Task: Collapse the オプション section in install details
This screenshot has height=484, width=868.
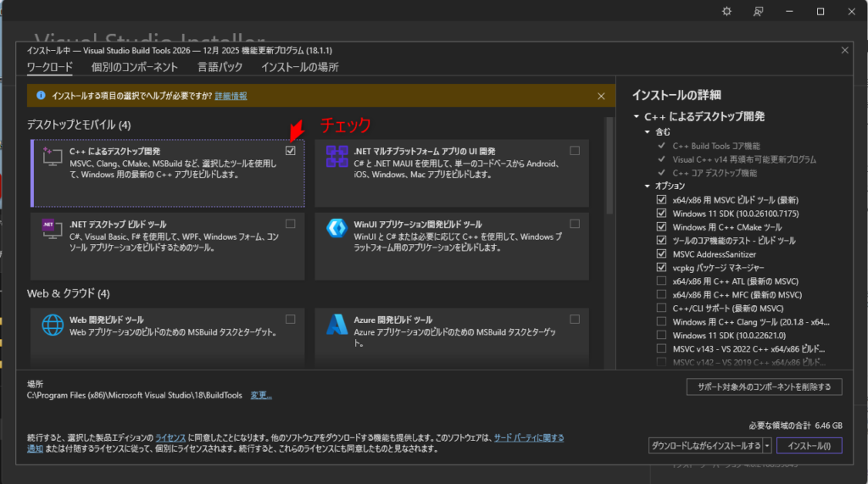Action: (648, 186)
